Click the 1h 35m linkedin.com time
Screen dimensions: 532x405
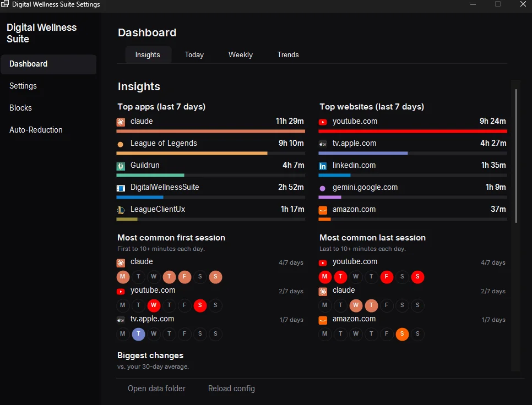[493, 166]
